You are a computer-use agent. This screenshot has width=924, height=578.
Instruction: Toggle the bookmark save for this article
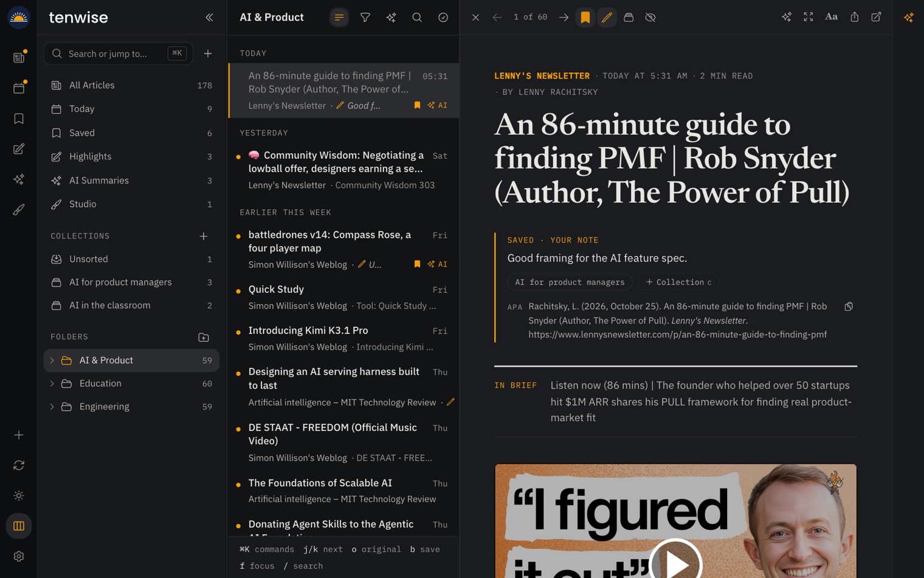(x=585, y=18)
